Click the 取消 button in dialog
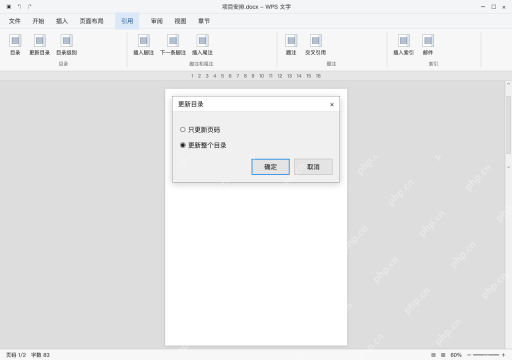The height and width of the screenshot is (360, 512). tap(313, 167)
